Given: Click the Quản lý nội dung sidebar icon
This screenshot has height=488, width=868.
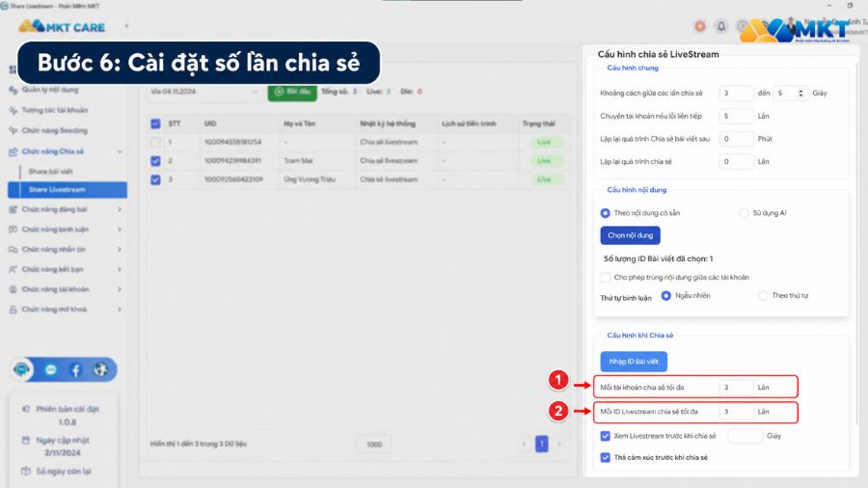Looking at the screenshot, I should 14,90.
